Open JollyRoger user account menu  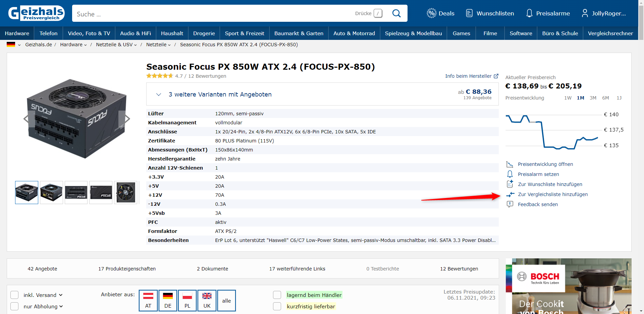[604, 13]
